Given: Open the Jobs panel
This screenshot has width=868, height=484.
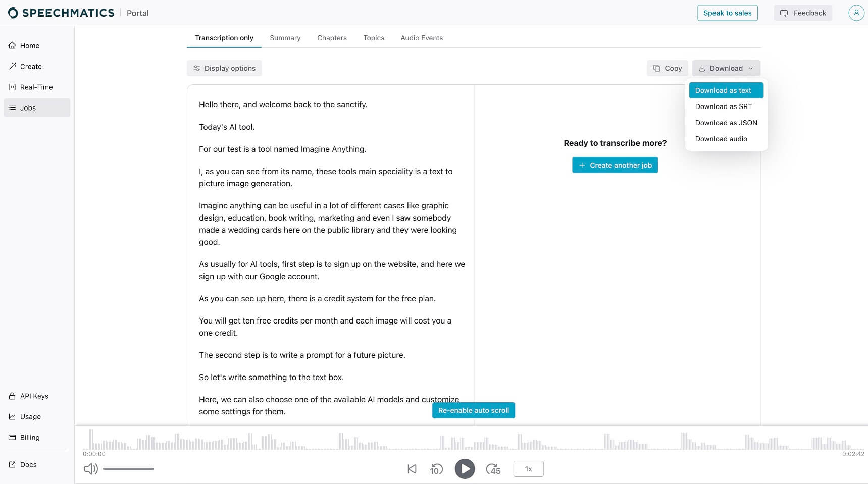Looking at the screenshot, I should click(x=28, y=107).
